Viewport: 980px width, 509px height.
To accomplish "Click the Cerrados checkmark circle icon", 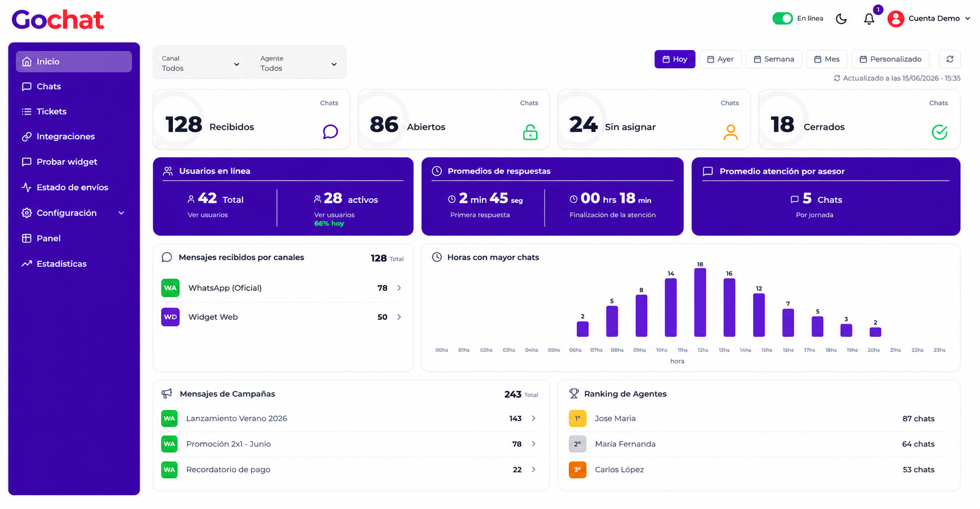I will click(939, 132).
